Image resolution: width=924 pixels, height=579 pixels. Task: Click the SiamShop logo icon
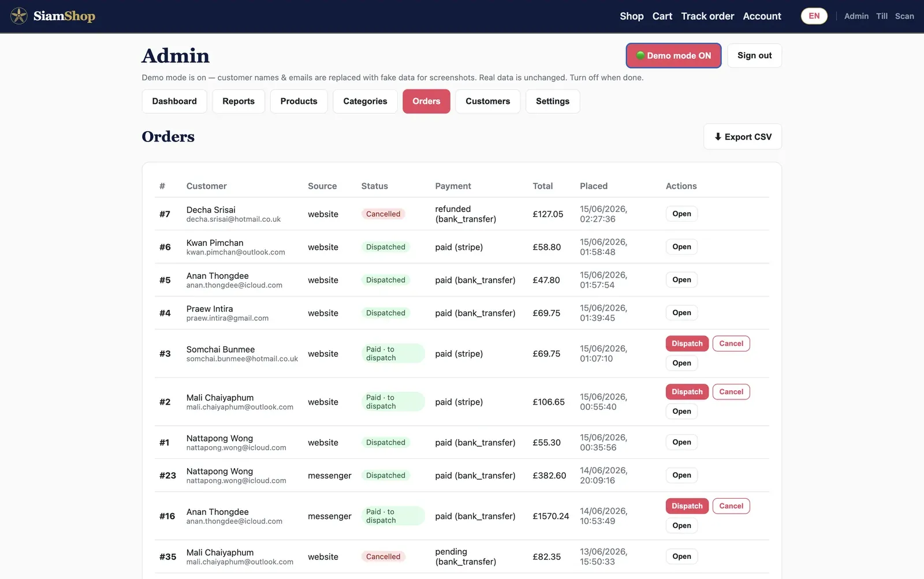[19, 16]
